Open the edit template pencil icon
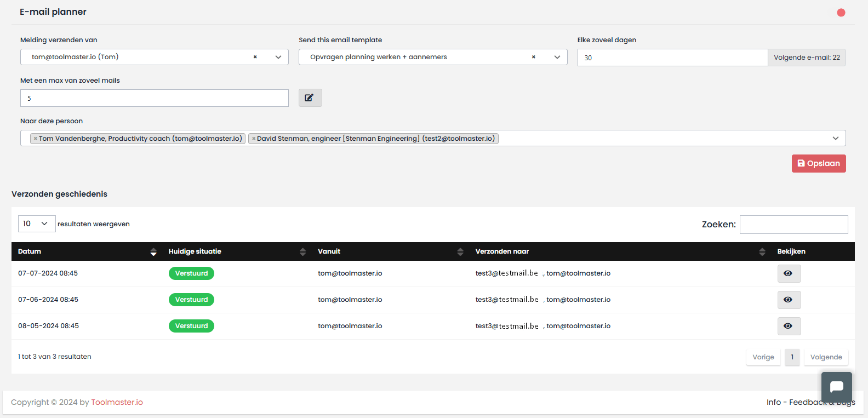Image resolution: width=868 pixels, height=418 pixels. 310,98
